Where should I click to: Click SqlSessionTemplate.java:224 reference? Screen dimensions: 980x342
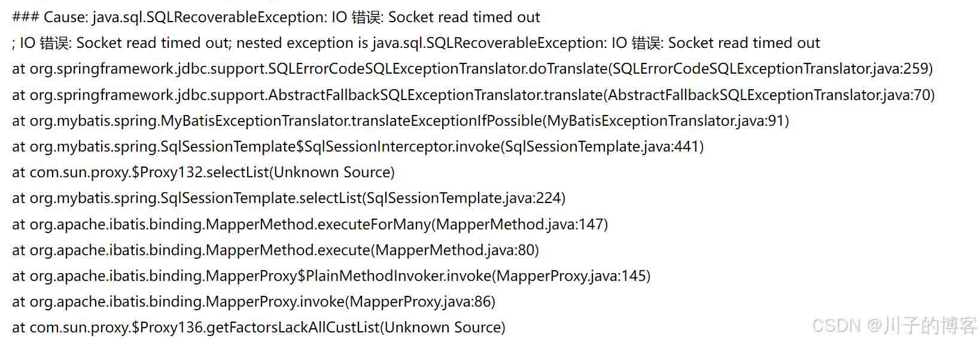(464, 198)
